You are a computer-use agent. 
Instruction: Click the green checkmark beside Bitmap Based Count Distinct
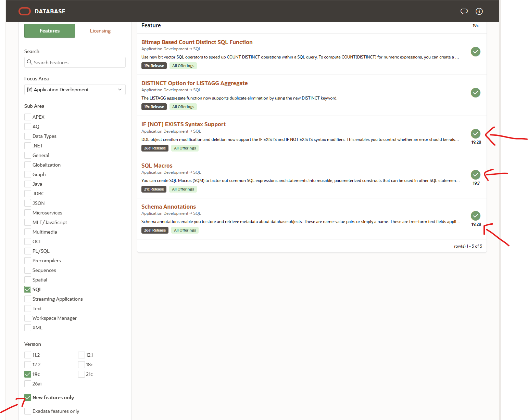point(475,52)
